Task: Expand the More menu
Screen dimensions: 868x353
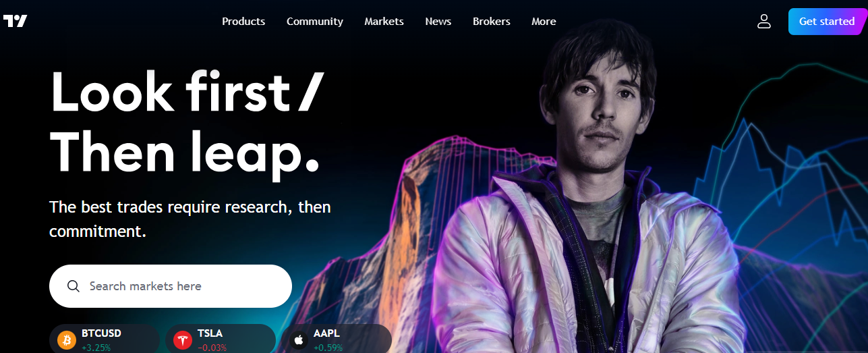Action: click(544, 22)
